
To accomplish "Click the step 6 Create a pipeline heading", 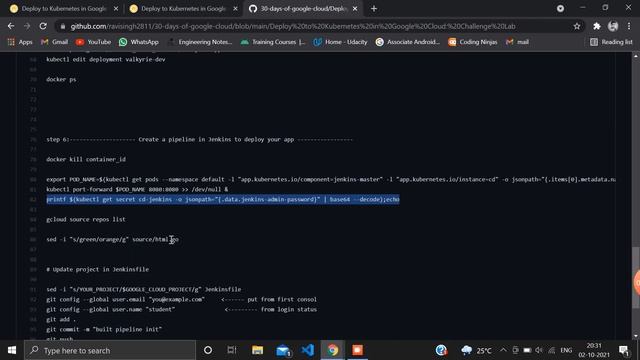I will [200, 139].
